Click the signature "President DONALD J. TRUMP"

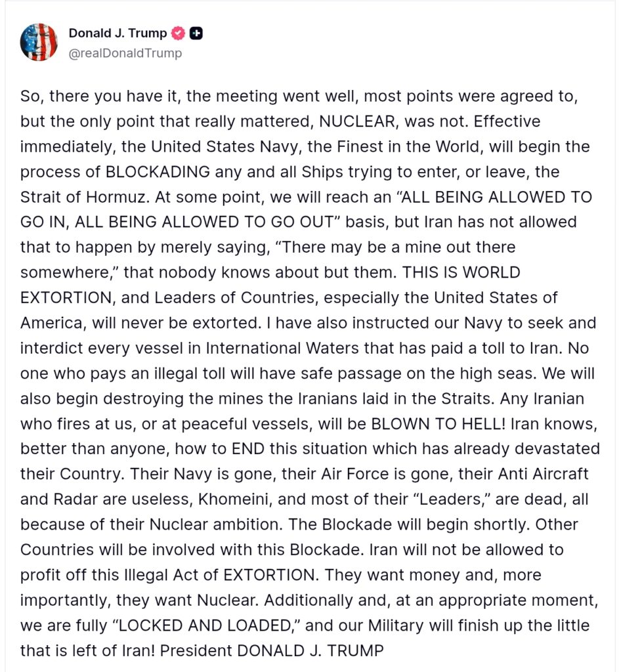(x=272, y=650)
